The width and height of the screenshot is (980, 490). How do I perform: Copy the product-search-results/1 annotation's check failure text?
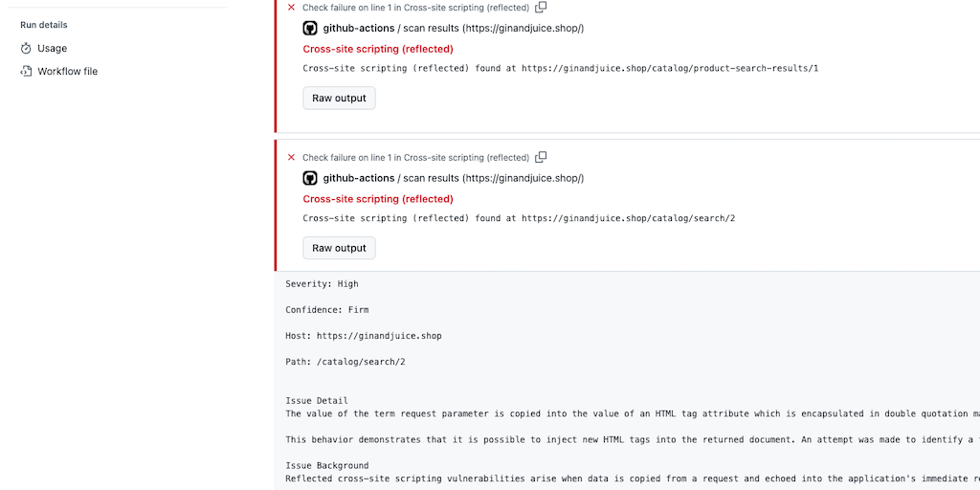[541, 8]
